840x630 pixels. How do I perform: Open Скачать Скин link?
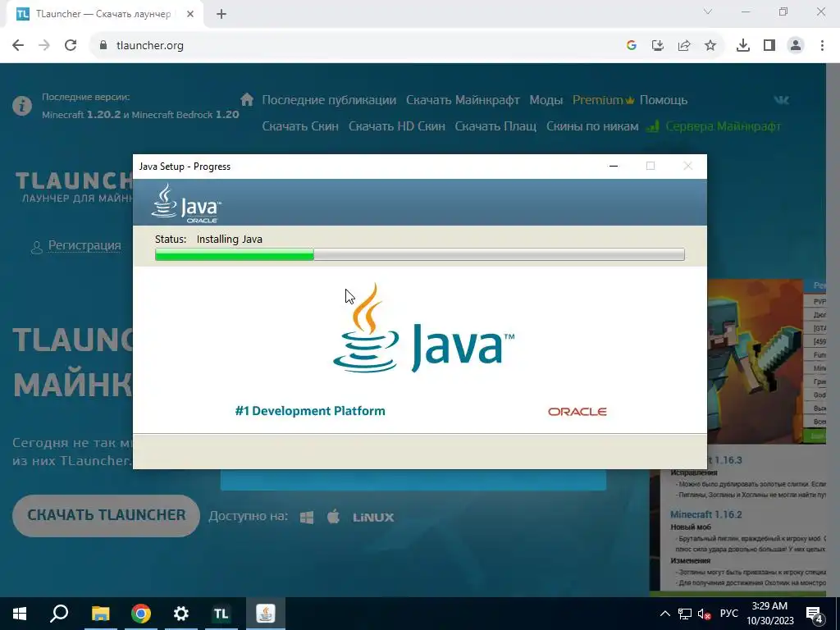[x=300, y=126]
